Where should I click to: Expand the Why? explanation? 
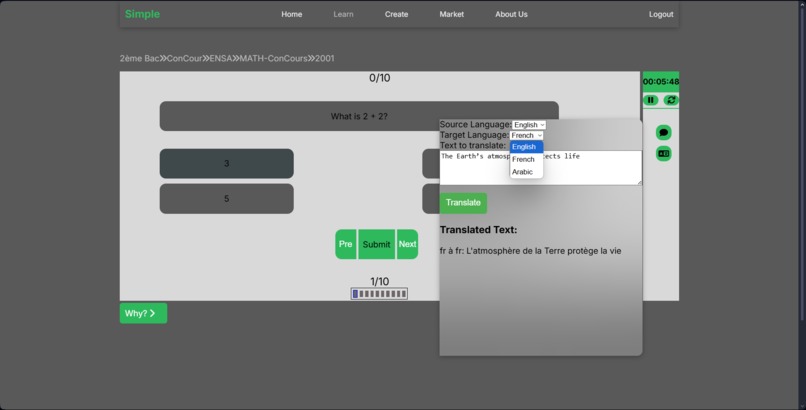point(143,313)
